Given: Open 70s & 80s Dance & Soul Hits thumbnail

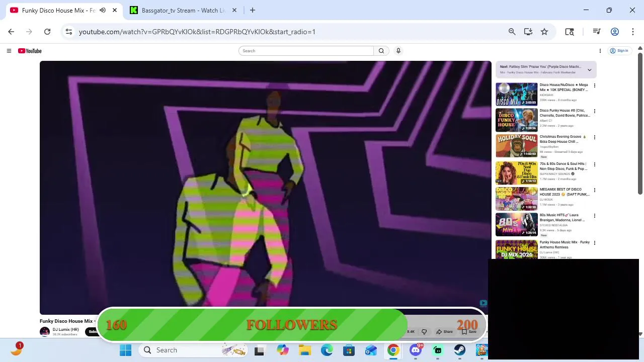Looking at the screenshot, I should pyautogui.click(x=516, y=172).
